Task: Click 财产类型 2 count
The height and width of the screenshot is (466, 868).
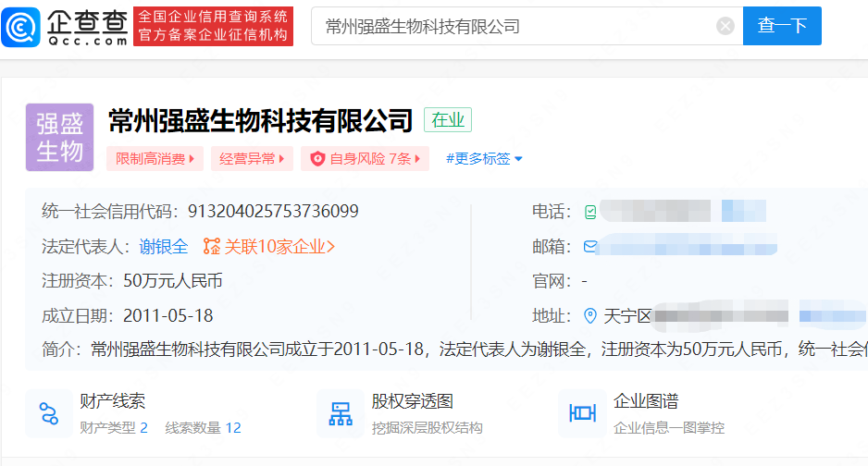Action: (x=114, y=428)
